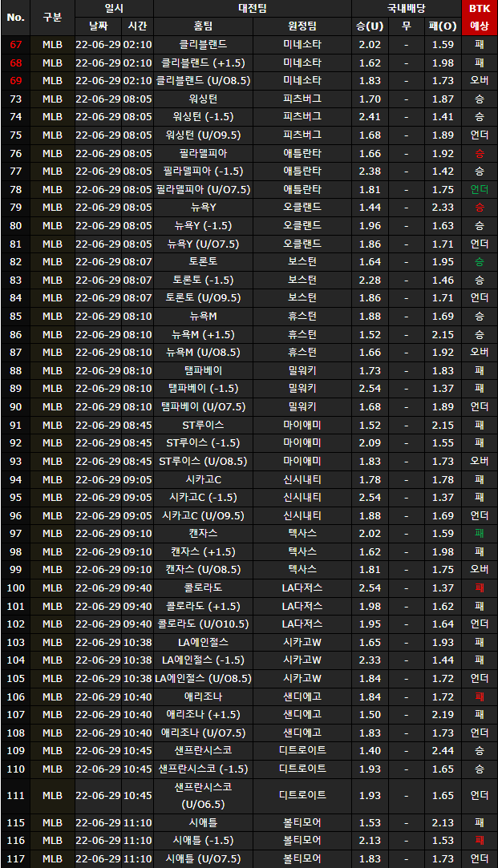Click '워싱턴 (U/O9.5)' in row 75

[204, 135]
